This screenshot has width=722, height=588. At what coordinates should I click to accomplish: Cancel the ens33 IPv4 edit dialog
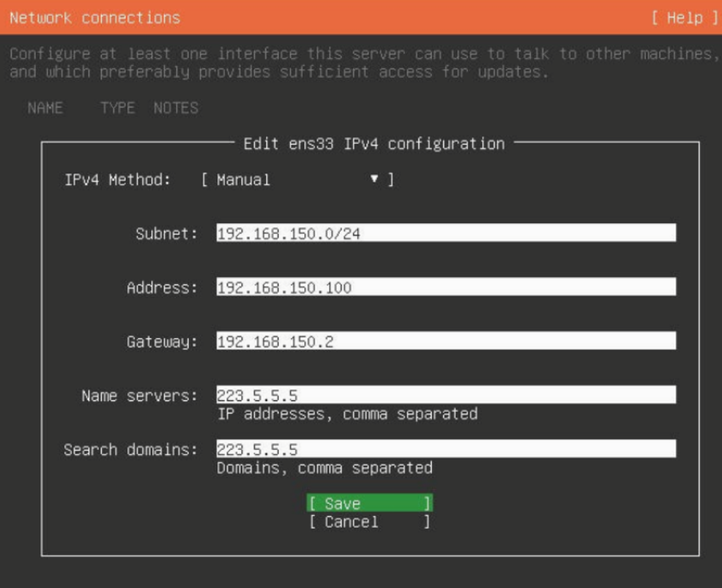tap(370, 522)
